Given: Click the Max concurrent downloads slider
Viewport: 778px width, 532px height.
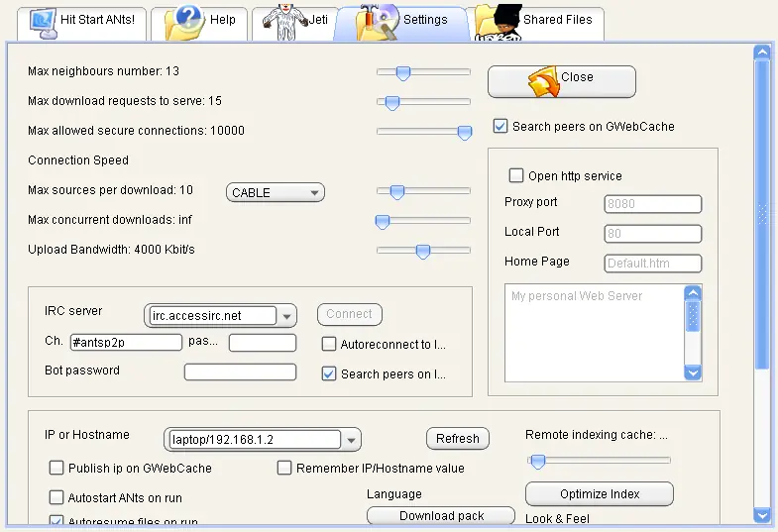Looking at the screenshot, I should [382, 222].
